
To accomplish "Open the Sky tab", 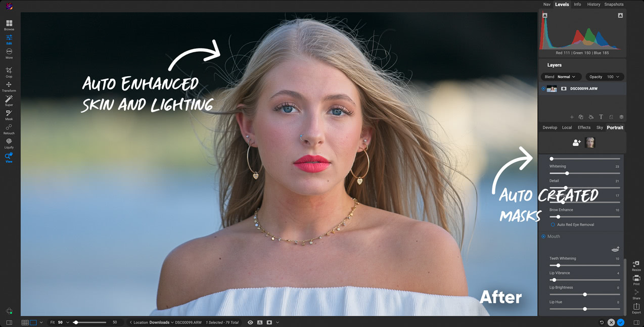I will pyautogui.click(x=600, y=127).
